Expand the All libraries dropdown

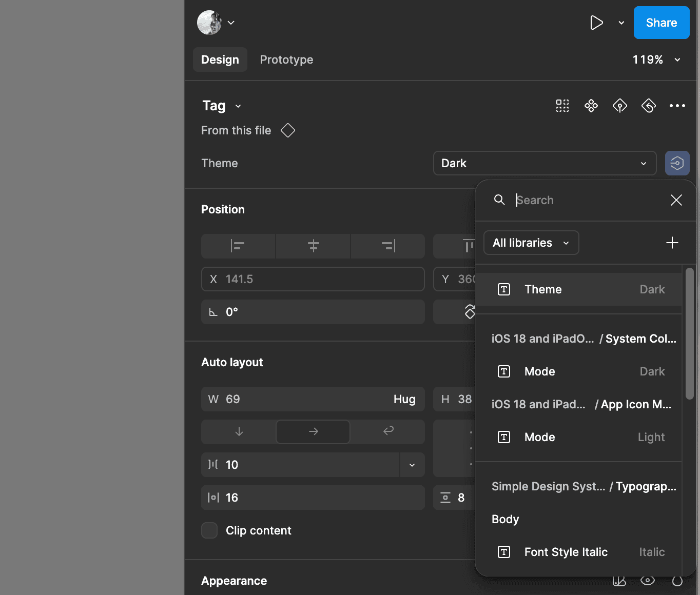tap(531, 243)
